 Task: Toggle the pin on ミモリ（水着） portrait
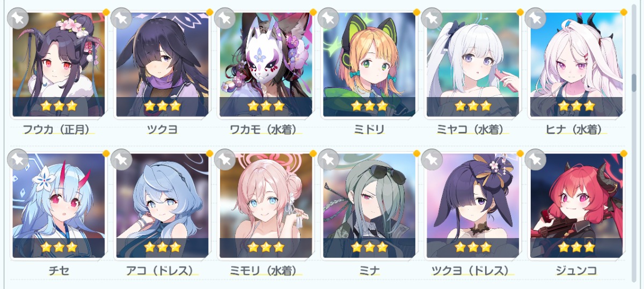point(225,159)
